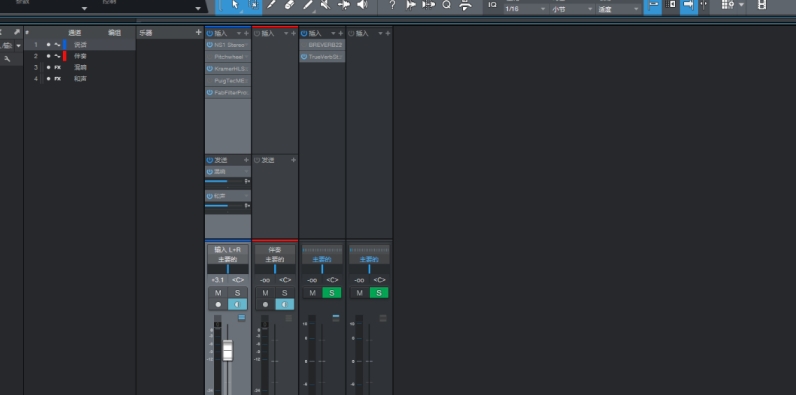Select the Arrow tool in the toolbar
The image size is (796, 395).
coord(235,5)
